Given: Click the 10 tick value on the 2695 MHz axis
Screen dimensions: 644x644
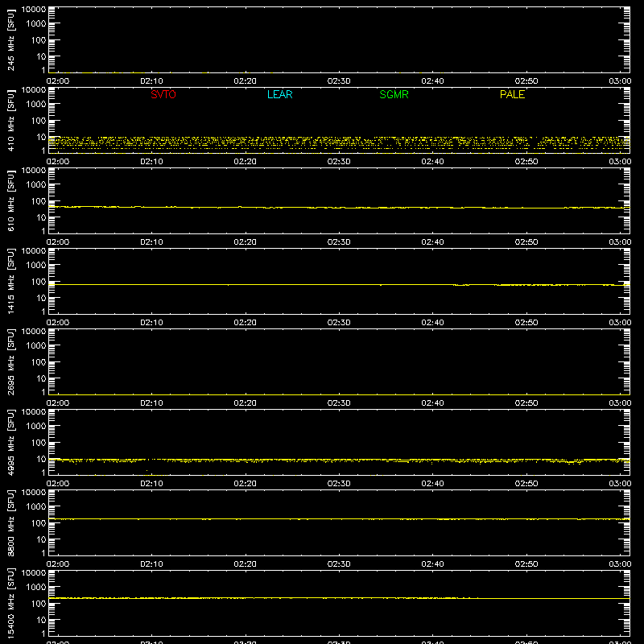Looking at the screenshot, I should pos(41,378).
